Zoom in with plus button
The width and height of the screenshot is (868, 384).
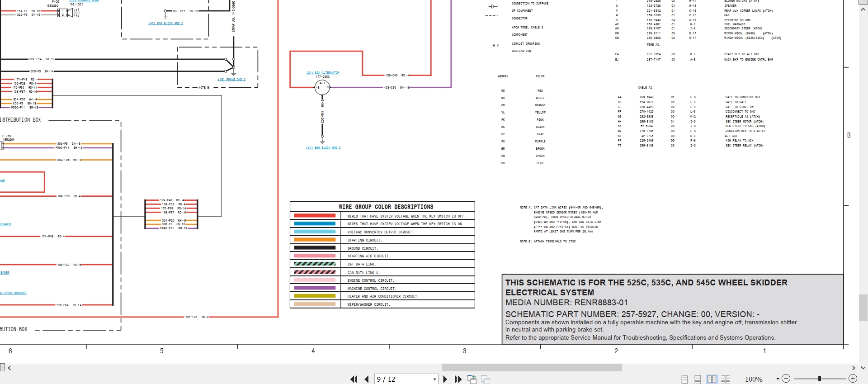pos(853,379)
